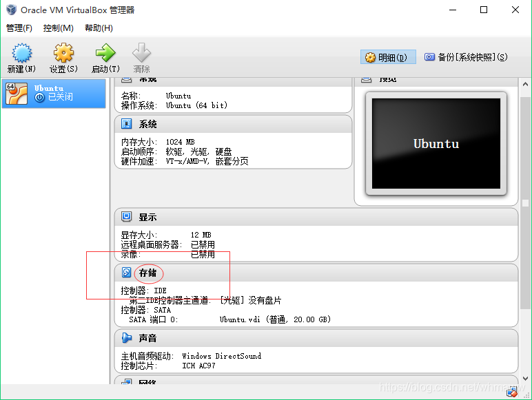Open 设置(S) settings gear icon

point(63,53)
